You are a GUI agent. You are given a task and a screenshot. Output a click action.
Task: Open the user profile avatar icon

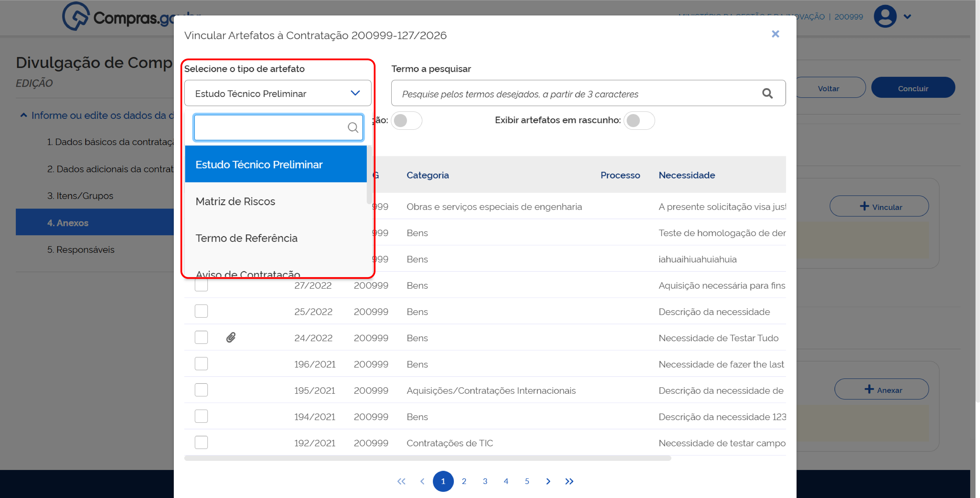885,16
